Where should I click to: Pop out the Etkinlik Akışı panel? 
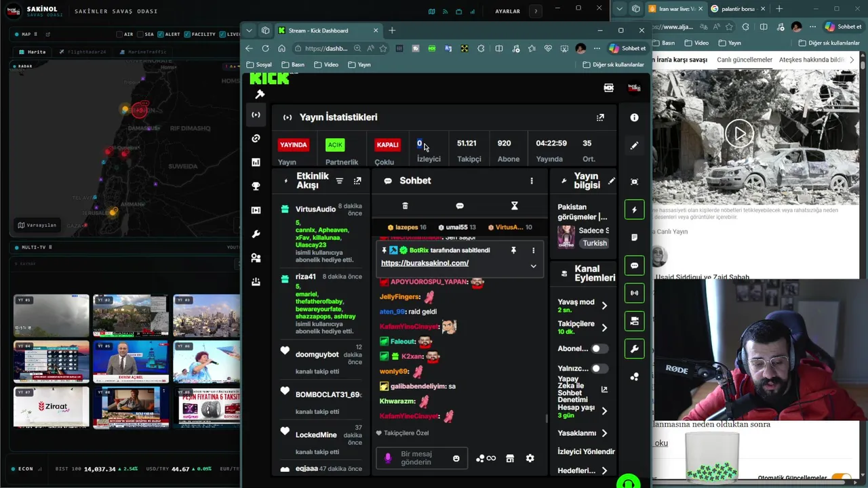coord(357,181)
